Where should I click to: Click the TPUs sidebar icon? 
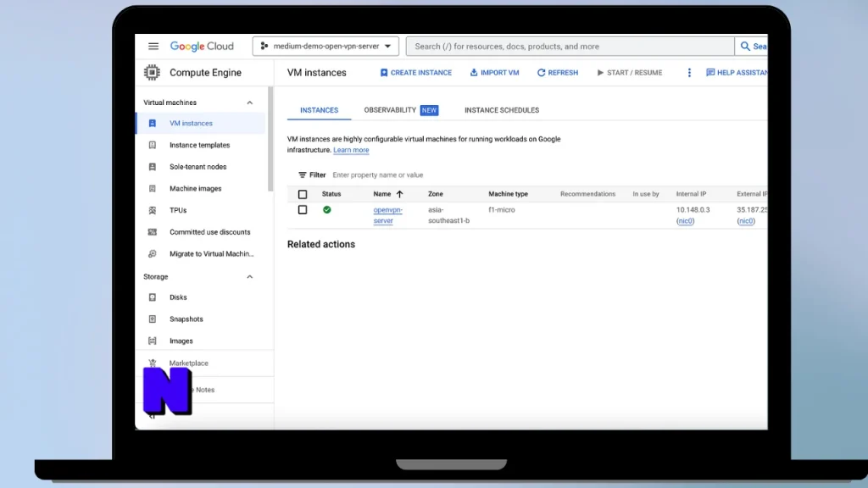pos(153,210)
